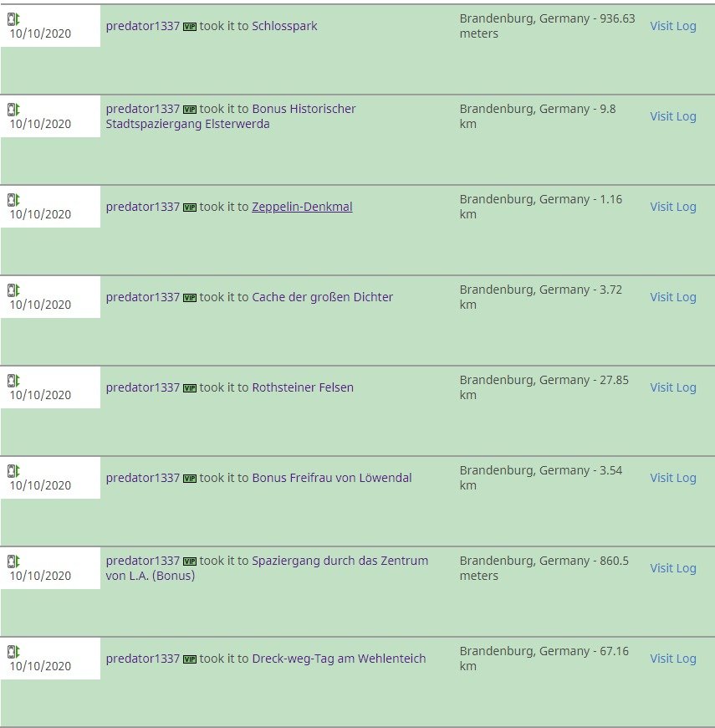Open the Zeppelin-Denkmal cache link

pos(302,207)
